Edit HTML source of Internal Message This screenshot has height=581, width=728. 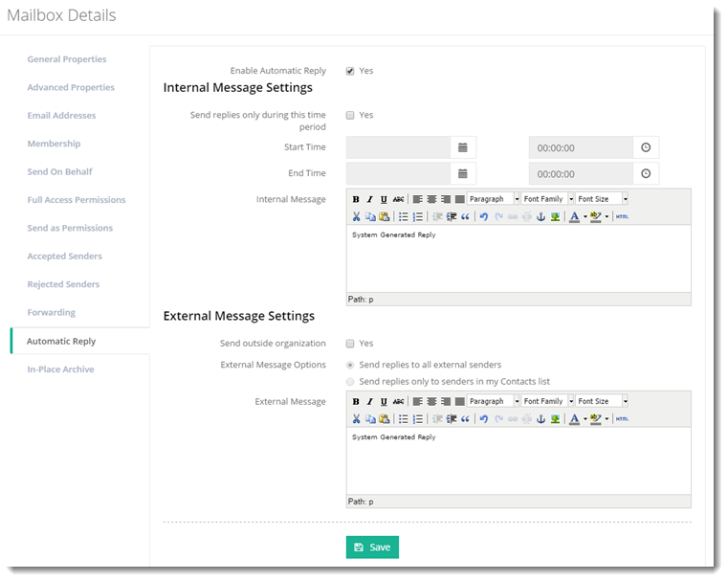tap(622, 217)
